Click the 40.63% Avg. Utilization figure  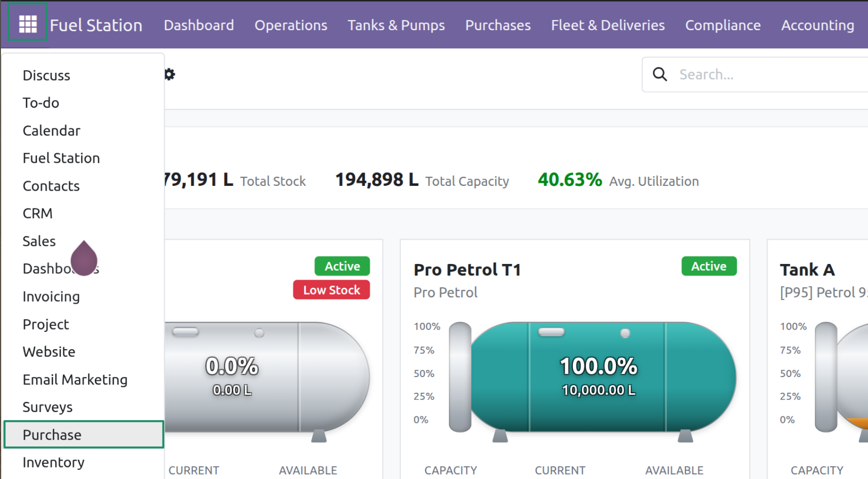[618, 180]
